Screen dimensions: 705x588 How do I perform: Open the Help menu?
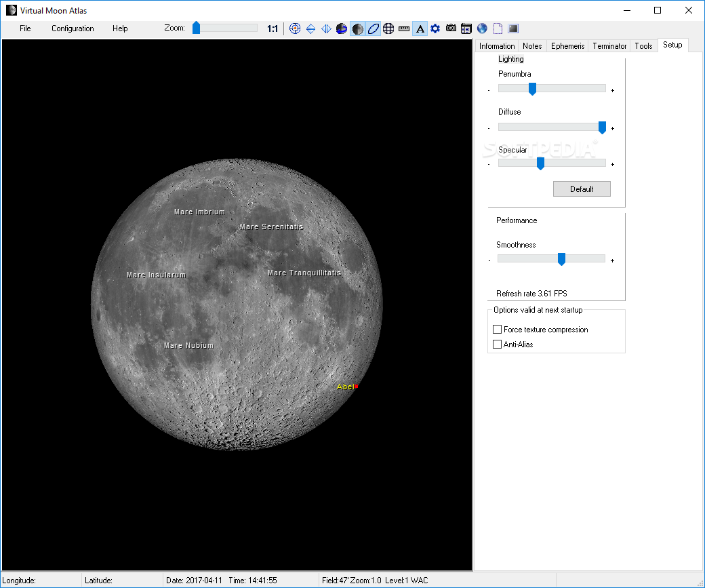pyautogui.click(x=120, y=28)
